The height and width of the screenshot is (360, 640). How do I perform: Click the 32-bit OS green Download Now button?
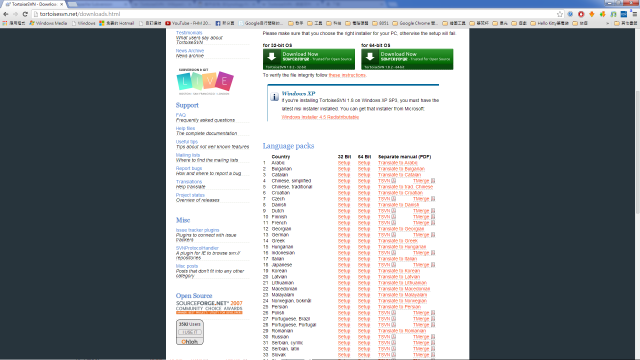(309, 59)
